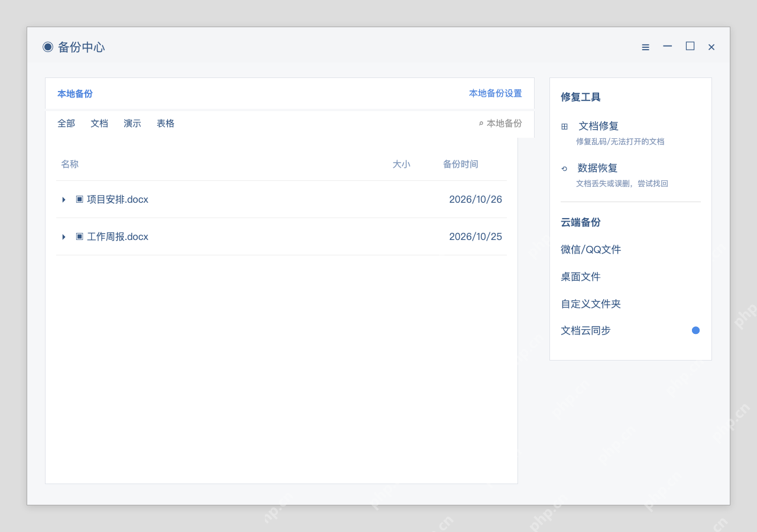Close the 备份中心 window
757x532 pixels.
(711, 47)
